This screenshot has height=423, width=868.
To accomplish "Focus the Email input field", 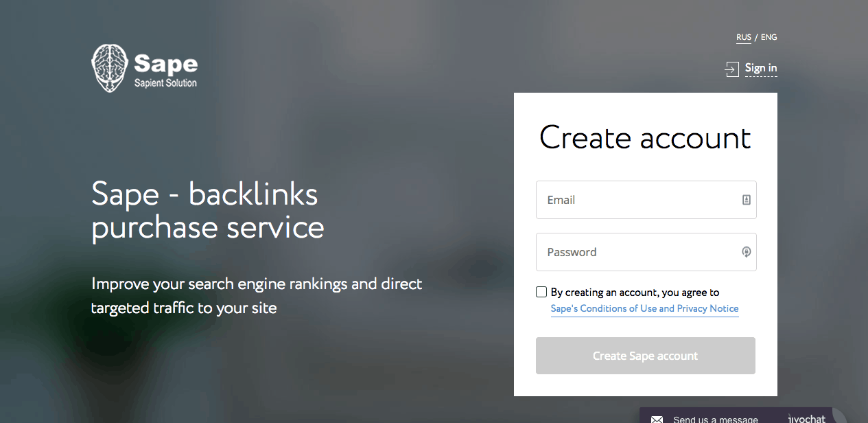I will click(646, 200).
